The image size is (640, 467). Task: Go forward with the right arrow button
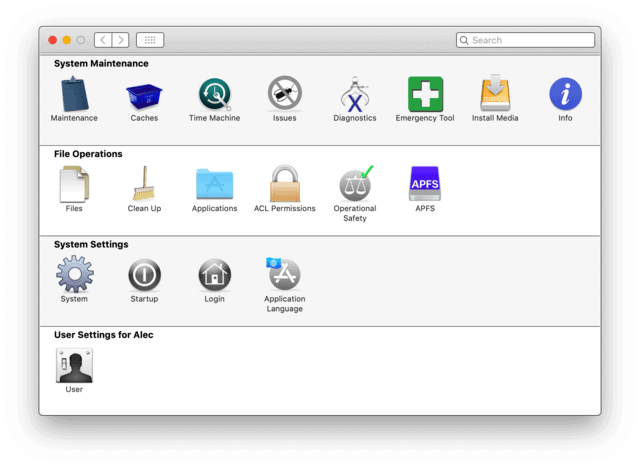point(120,40)
